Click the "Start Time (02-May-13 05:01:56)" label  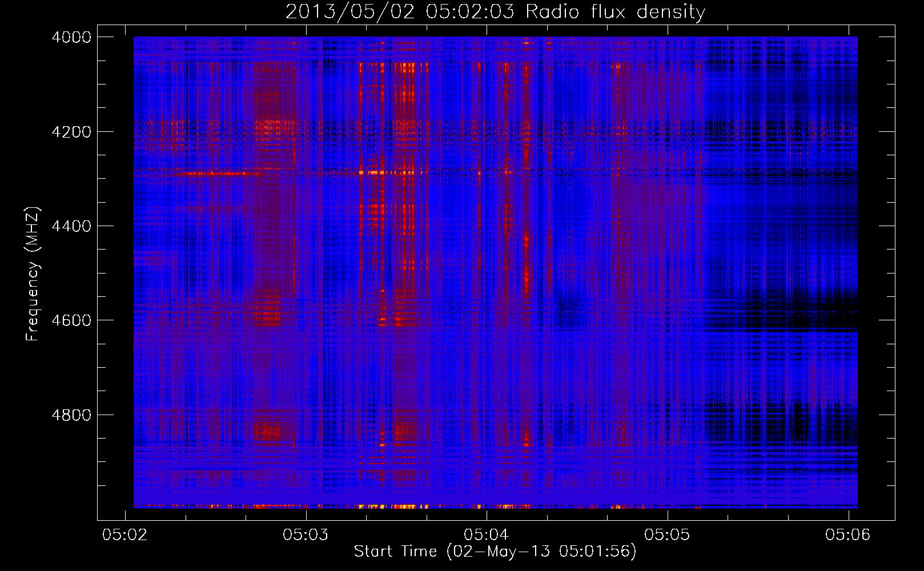point(495,552)
